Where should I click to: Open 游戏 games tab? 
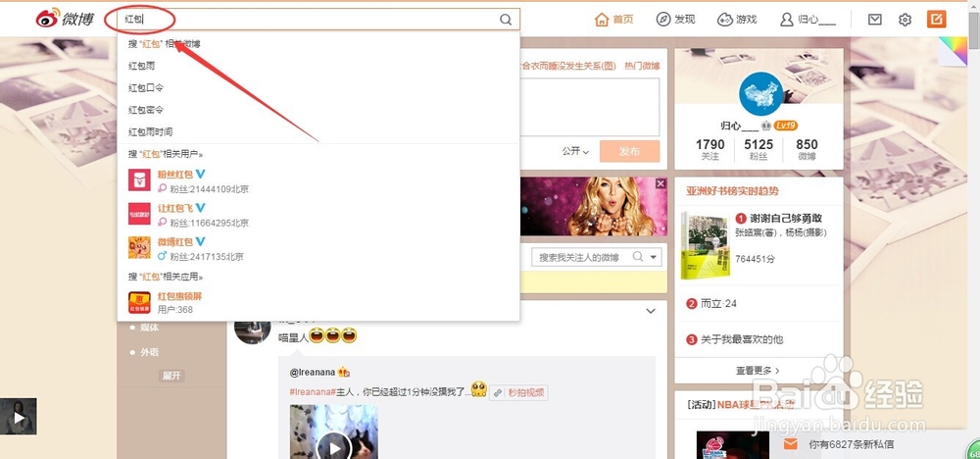[737, 20]
